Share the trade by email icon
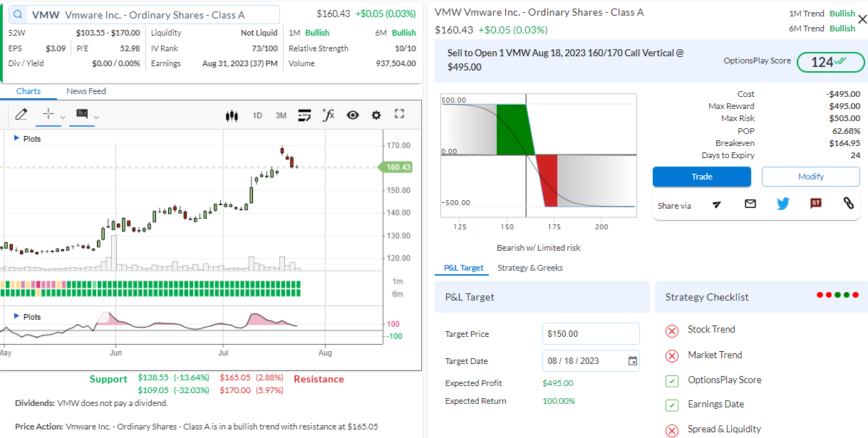Image resolution: width=868 pixels, height=438 pixels. [x=750, y=204]
